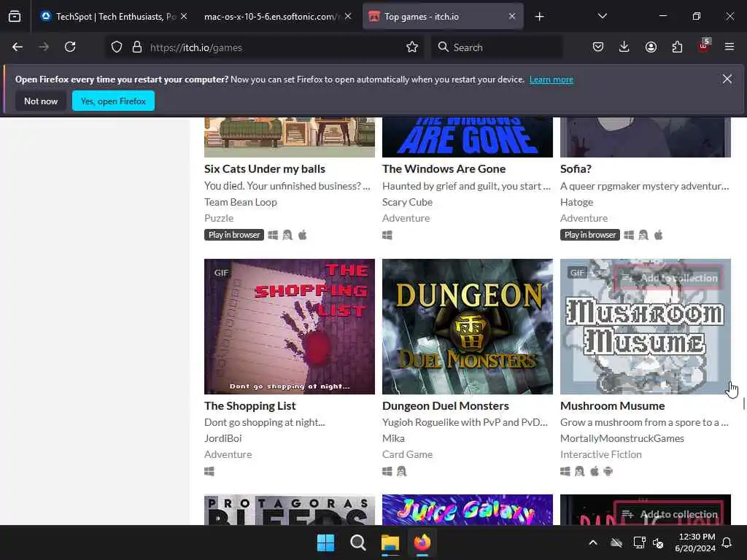The width and height of the screenshot is (747, 560).
Task: Open The Shopping List thumbnail
Action: click(x=290, y=327)
